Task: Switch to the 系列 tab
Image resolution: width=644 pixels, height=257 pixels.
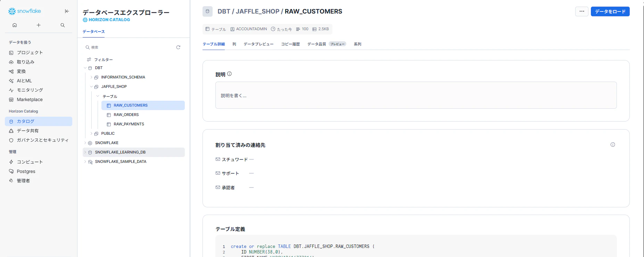Action: (x=357, y=44)
